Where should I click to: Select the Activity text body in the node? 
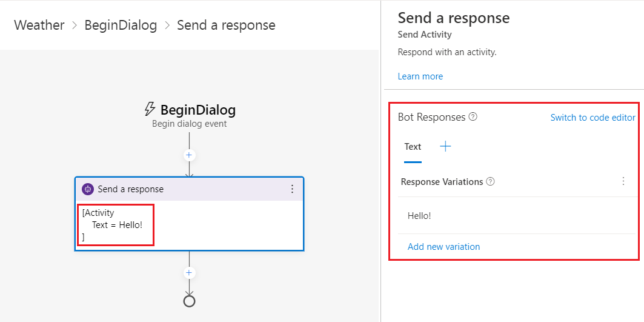click(x=116, y=225)
